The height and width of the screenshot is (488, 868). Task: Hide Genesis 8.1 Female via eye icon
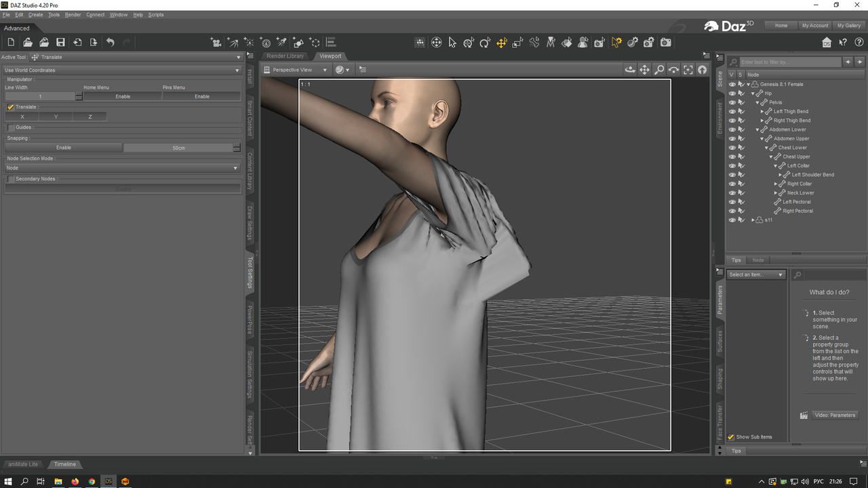(x=732, y=84)
